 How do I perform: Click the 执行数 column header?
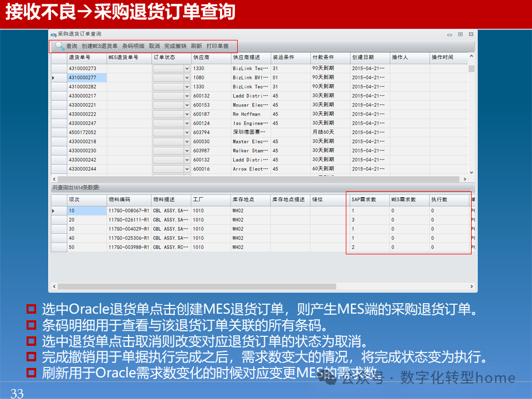point(449,200)
